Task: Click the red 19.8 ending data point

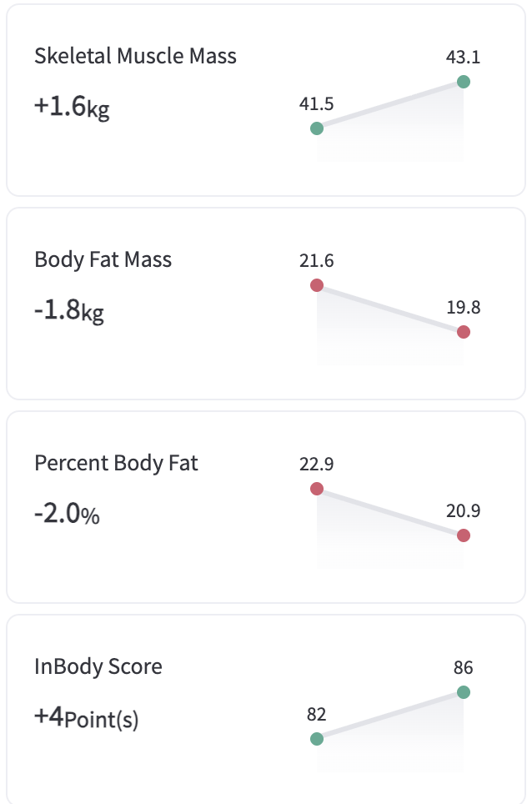Action: 464,332
